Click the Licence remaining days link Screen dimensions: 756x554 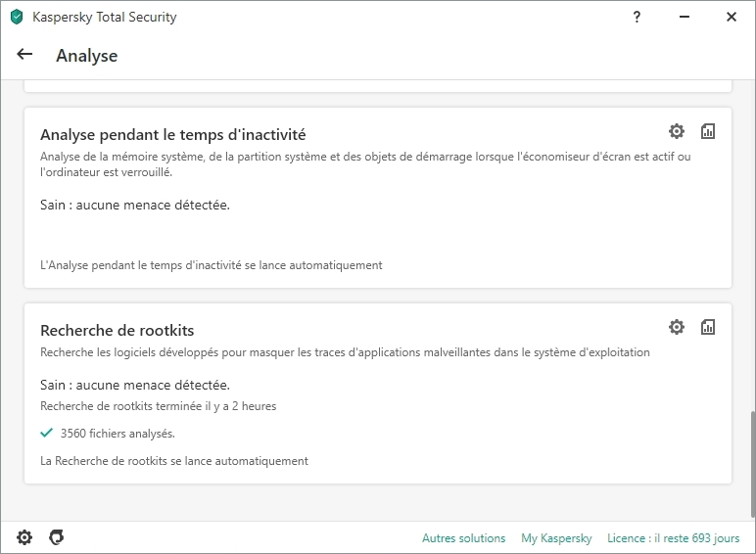coord(674,538)
